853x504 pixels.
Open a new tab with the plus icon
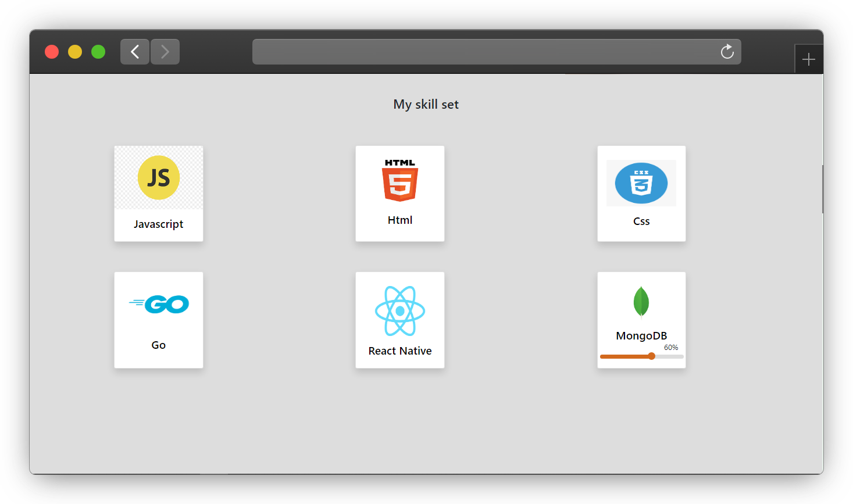coord(809,59)
